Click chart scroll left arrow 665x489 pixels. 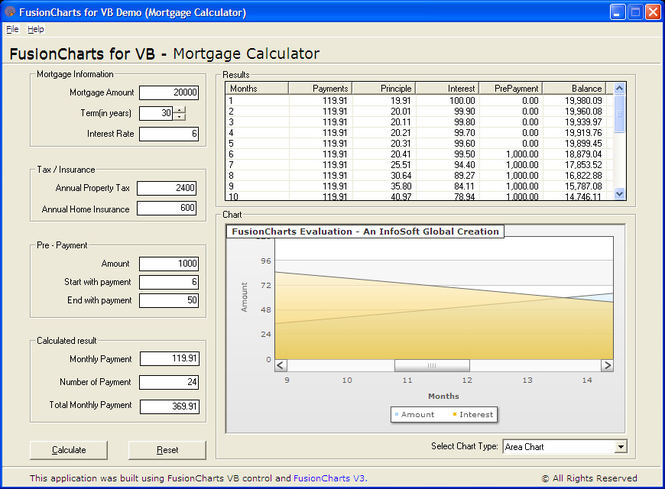(x=281, y=365)
